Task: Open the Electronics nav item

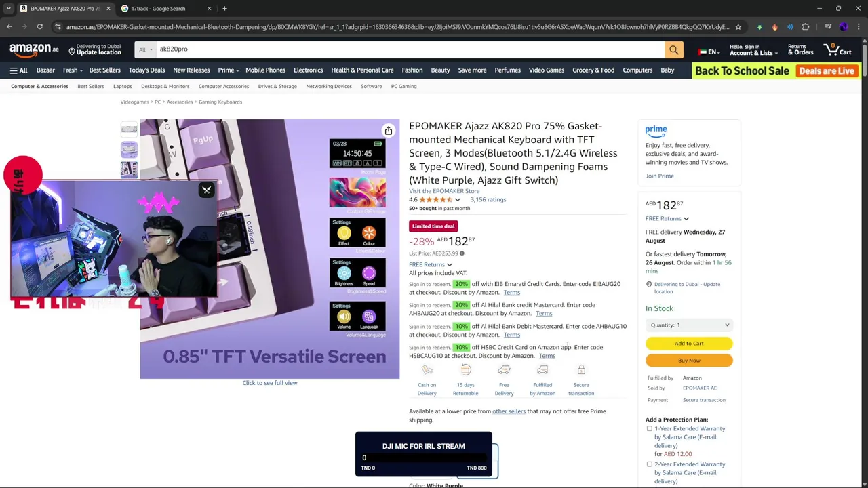Action: [308, 70]
